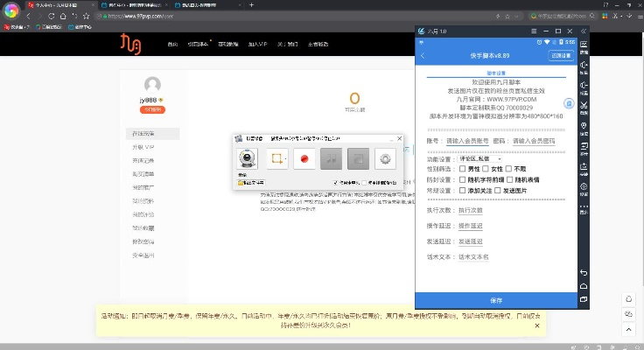644x350 pixels.
Task: Open the recorder settings gear
Action: tap(385, 158)
